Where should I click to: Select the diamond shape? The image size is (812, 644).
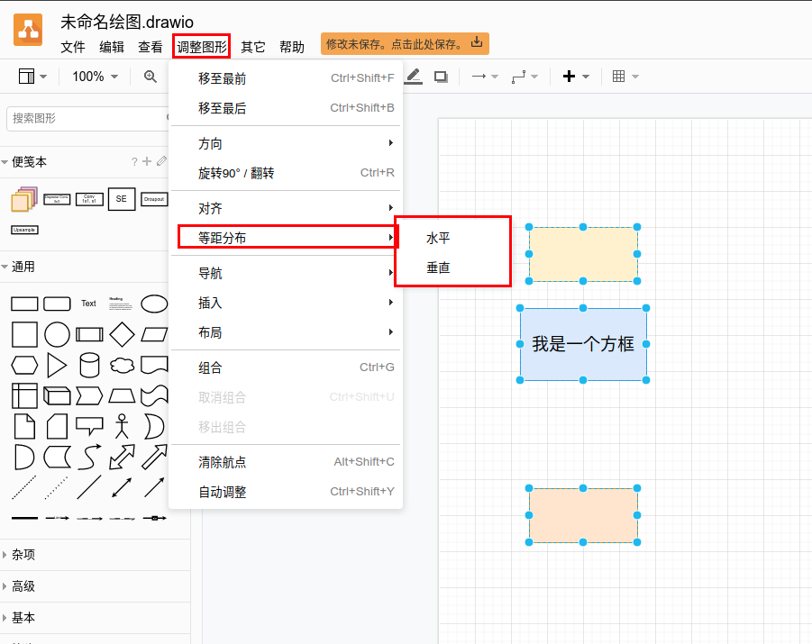click(x=123, y=334)
